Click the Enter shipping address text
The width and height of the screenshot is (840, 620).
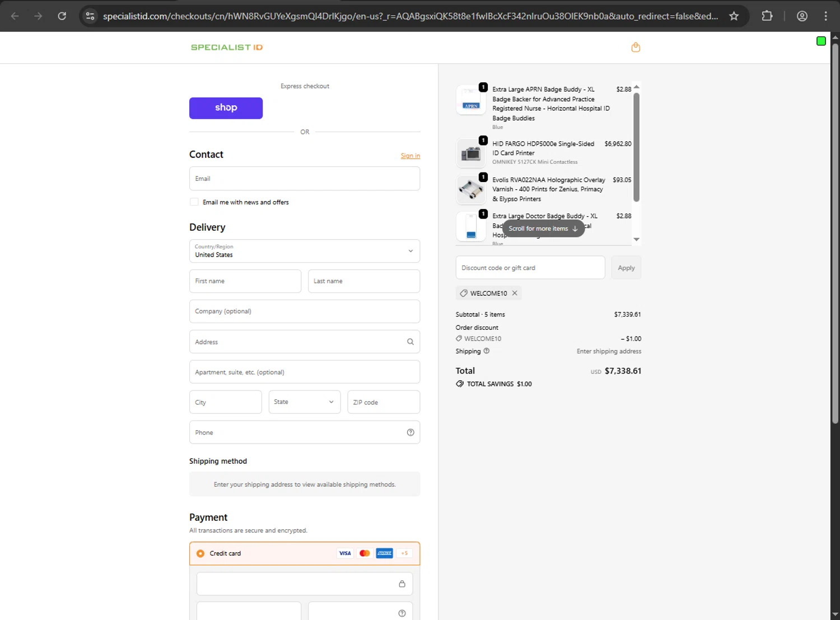click(x=609, y=351)
